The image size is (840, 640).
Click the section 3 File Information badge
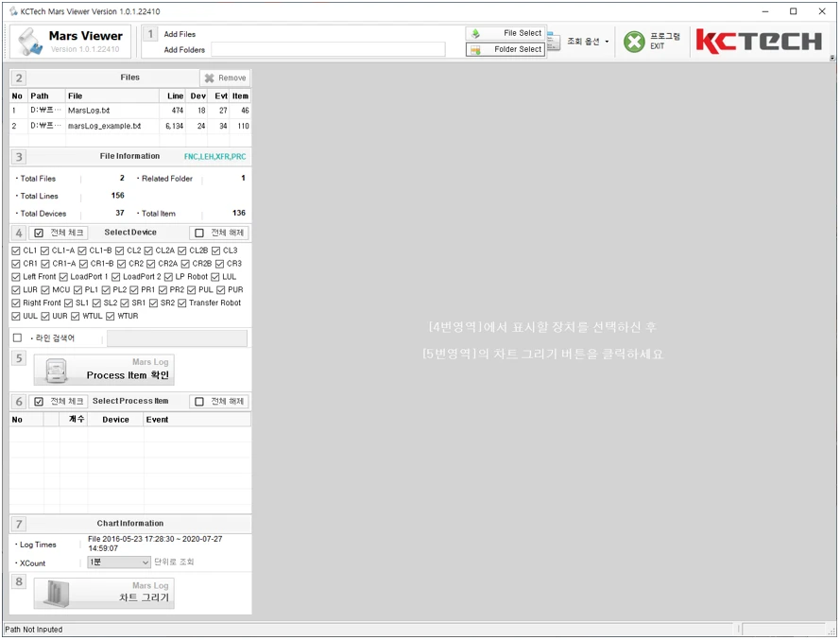19,157
